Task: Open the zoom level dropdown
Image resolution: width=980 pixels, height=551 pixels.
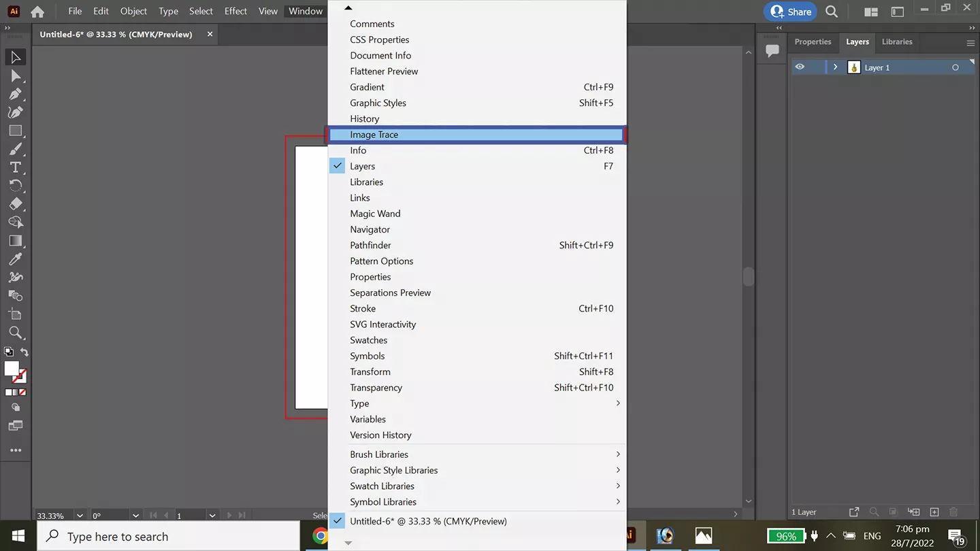Action: tap(80, 516)
